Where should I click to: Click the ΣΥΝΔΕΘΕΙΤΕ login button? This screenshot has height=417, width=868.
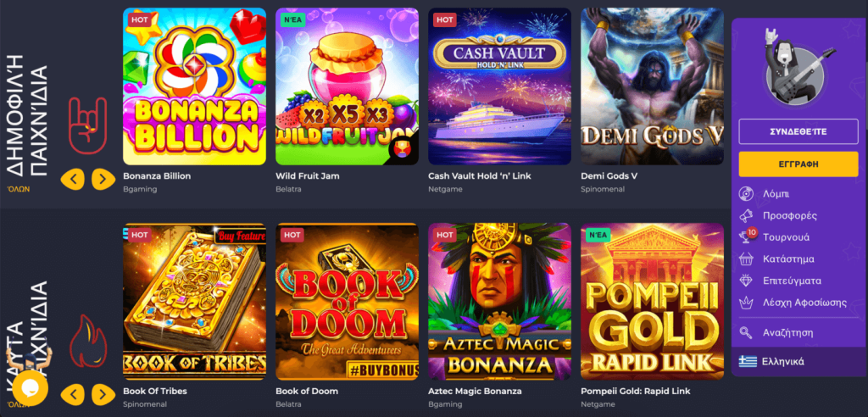[798, 131]
